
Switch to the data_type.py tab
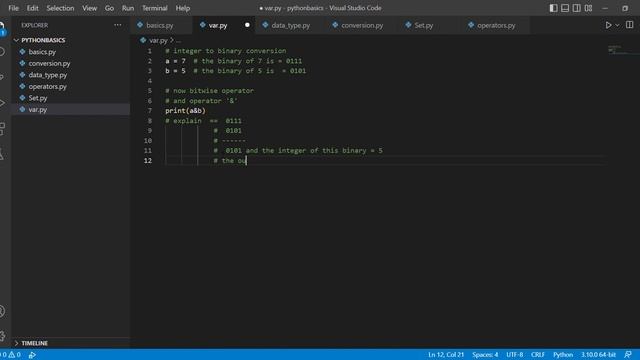[x=291, y=25]
